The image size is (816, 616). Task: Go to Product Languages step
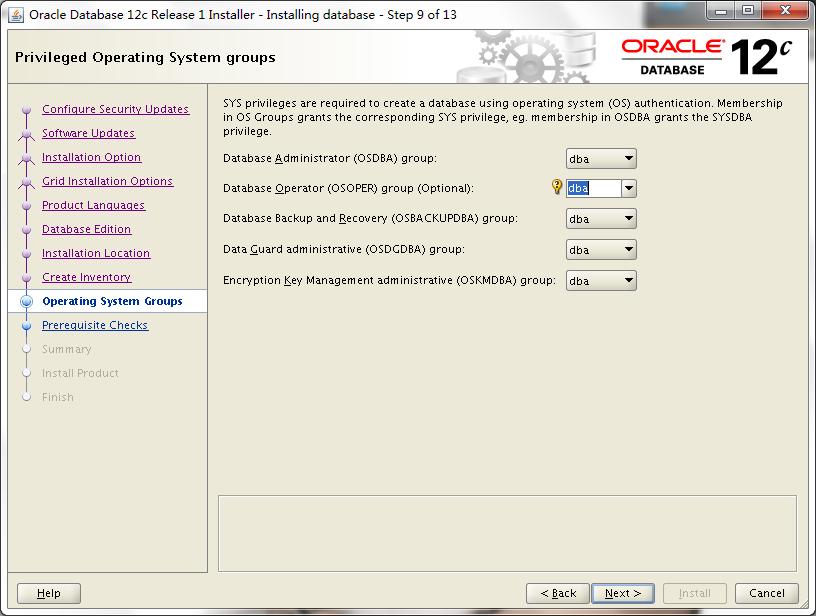pyautogui.click(x=94, y=205)
